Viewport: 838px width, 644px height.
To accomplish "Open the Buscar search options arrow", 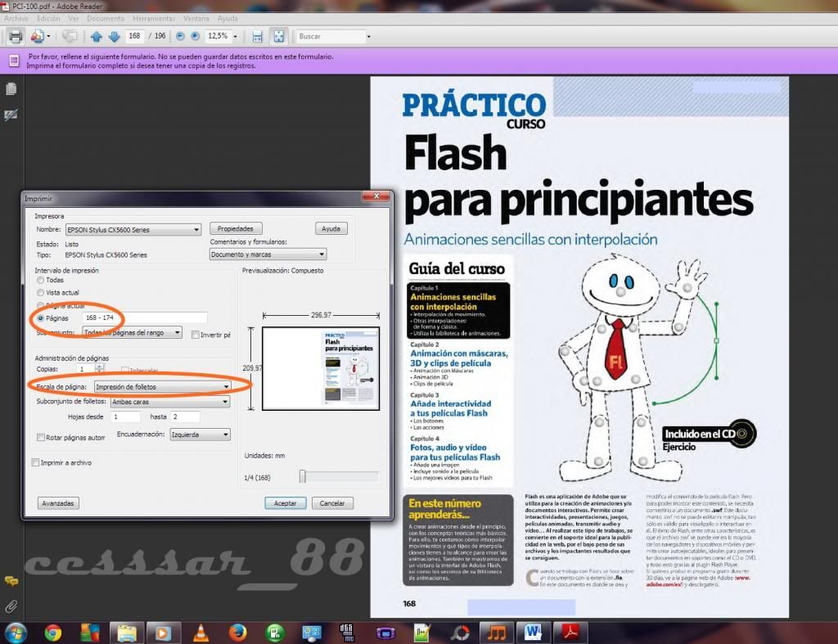I will click(368, 36).
